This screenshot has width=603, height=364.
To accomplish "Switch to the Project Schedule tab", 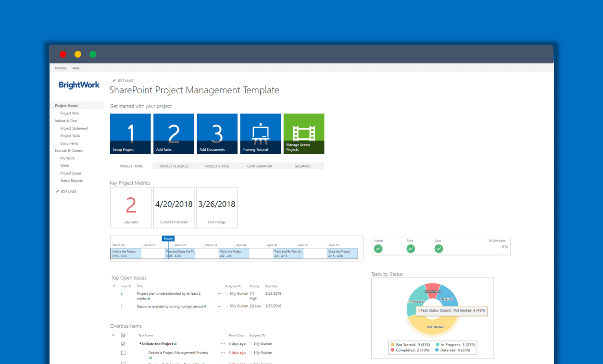I will [173, 166].
